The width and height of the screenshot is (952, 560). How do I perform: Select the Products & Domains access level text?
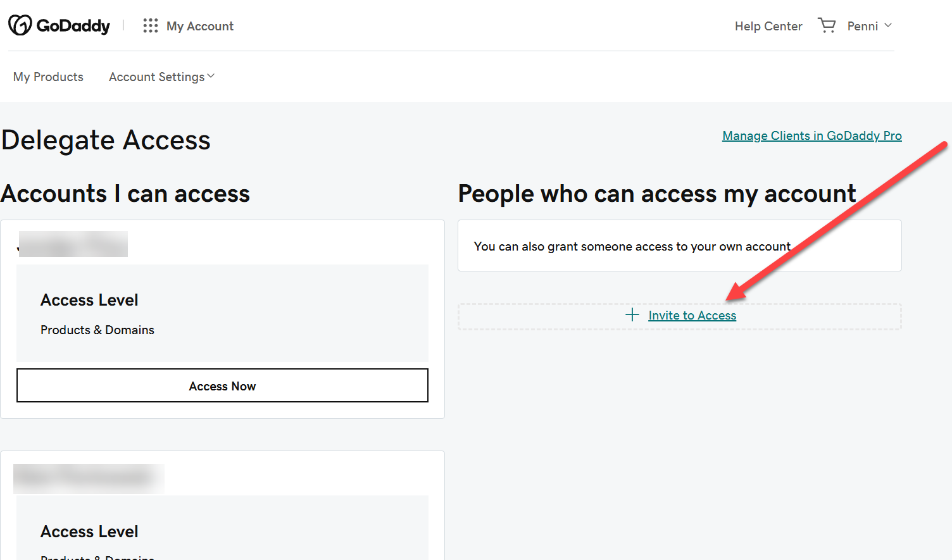(97, 330)
